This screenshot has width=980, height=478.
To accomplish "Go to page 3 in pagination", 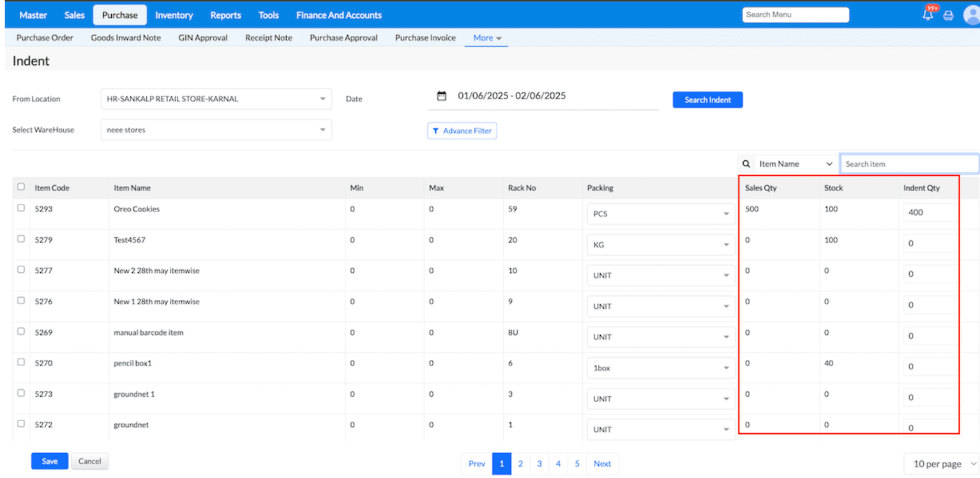I will [539, 464].
